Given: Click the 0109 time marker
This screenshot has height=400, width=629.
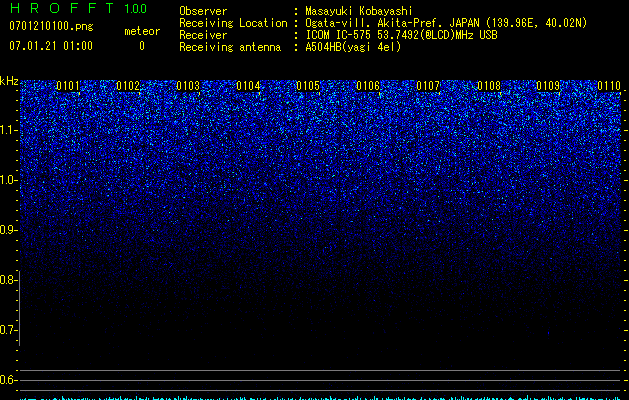Looking at the screenshot, I should click(548, 86).
